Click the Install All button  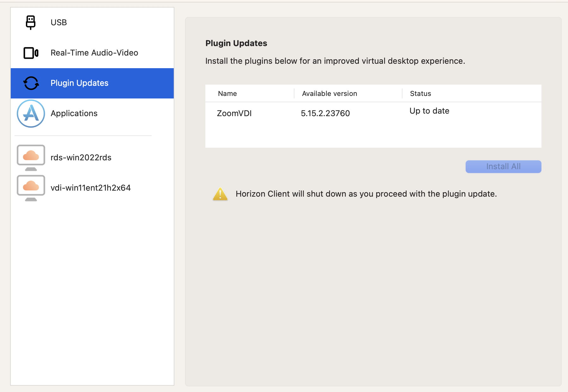pyautogui.click(x=503, y=166)
